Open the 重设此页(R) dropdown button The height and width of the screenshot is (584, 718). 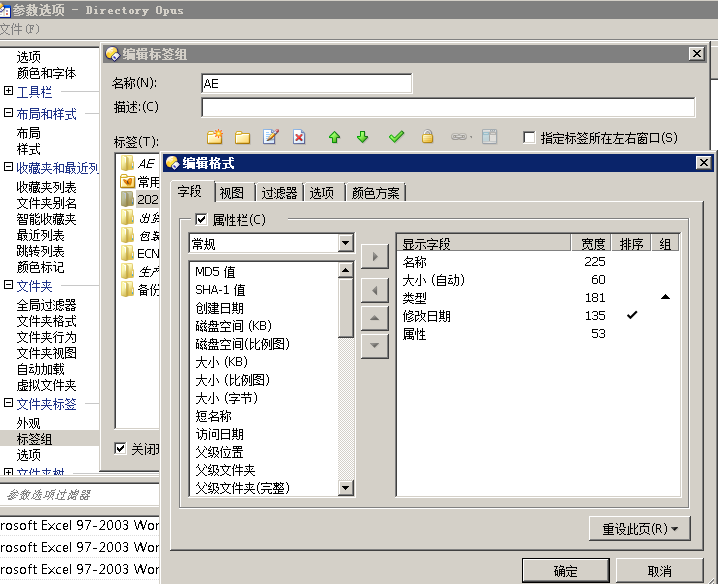[x=640, y=528]
